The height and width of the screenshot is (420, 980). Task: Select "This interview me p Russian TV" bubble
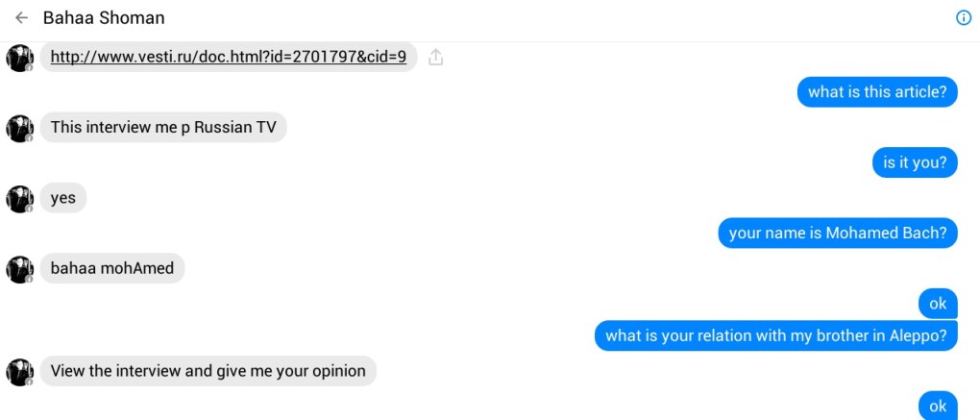point(163,128)
